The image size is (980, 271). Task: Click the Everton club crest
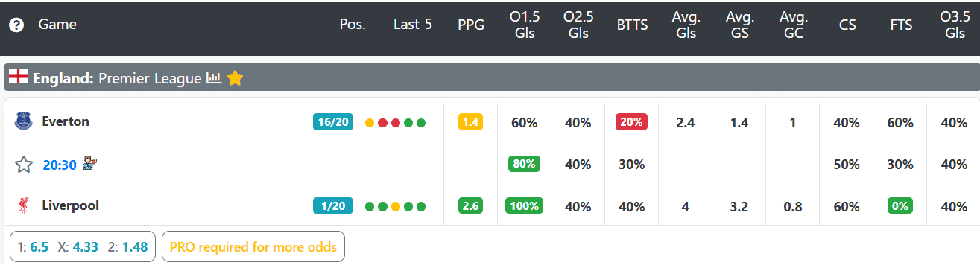[x=24, y=121]
